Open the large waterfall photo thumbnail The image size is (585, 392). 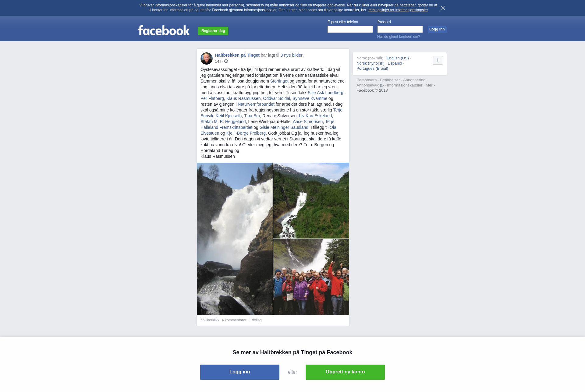tap(235, 239)
